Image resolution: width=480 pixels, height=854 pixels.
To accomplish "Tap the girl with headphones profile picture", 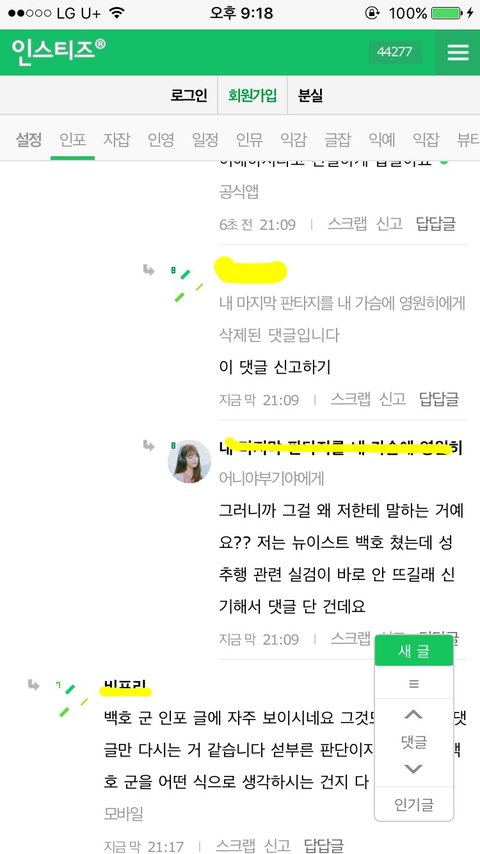I will coord(189,461).
